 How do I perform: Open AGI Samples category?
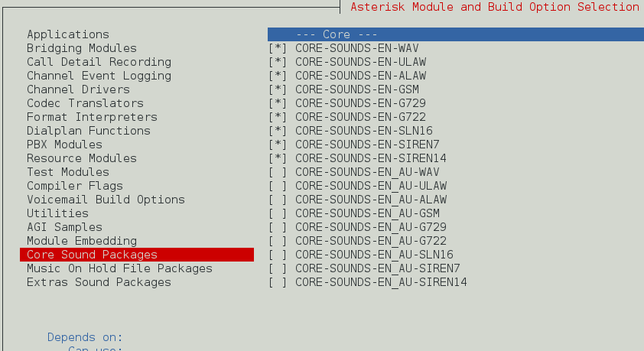click(x=64, y=227)
